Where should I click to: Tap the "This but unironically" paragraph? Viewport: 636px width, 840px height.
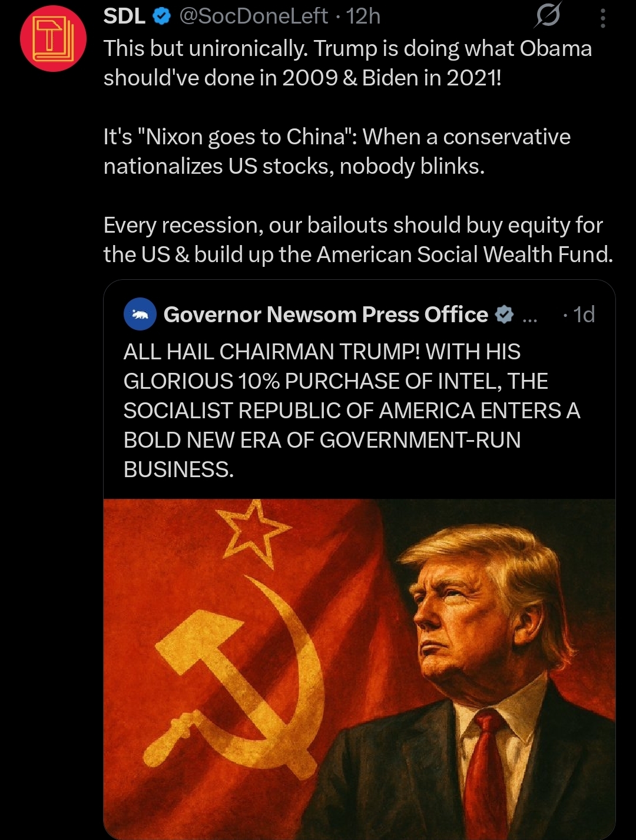coord(348,63)
